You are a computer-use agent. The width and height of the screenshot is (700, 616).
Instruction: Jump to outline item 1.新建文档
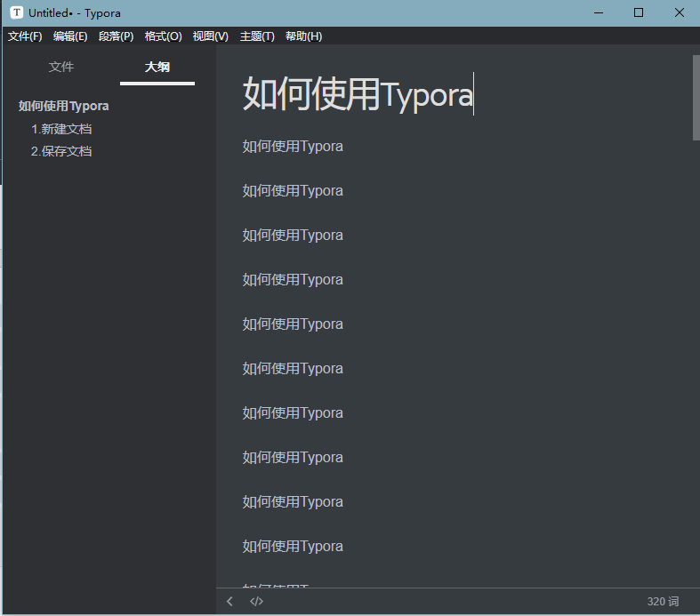pos(61,129)
